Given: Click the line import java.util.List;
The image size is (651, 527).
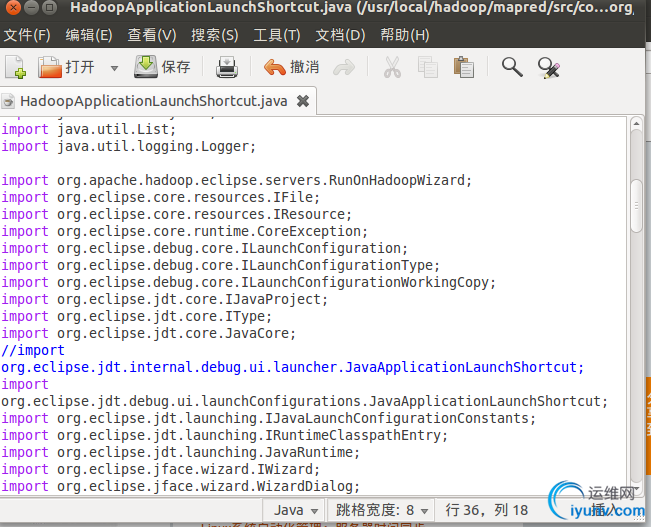Looking at the screenshot, I should (x=89, y=129).
